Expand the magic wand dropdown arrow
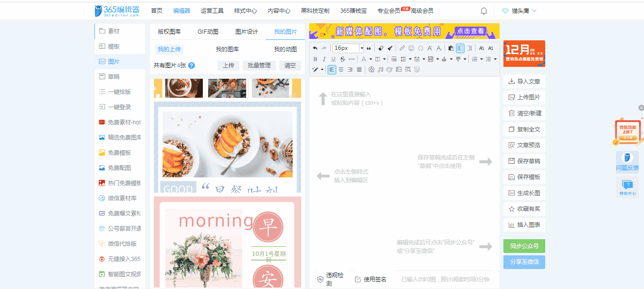The height and width of the screenshot is (289, 644). click(x=322, y=69)
